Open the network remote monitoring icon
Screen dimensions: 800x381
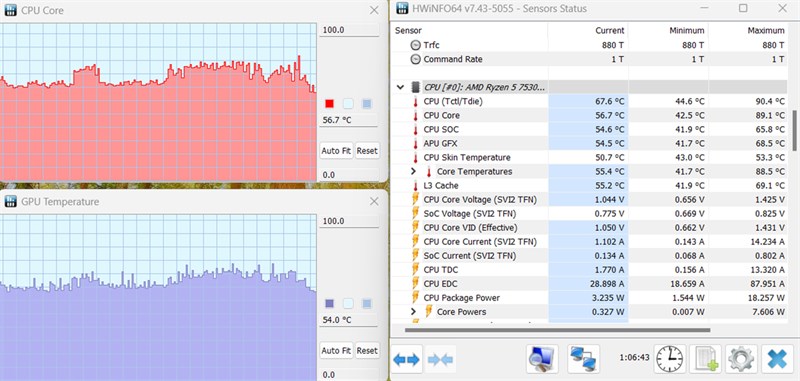pyautogui.click(x=583, y=359)
